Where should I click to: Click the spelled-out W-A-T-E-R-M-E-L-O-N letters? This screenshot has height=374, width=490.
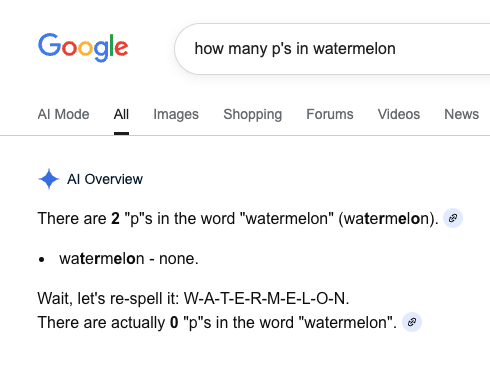(x=266, y=298)
